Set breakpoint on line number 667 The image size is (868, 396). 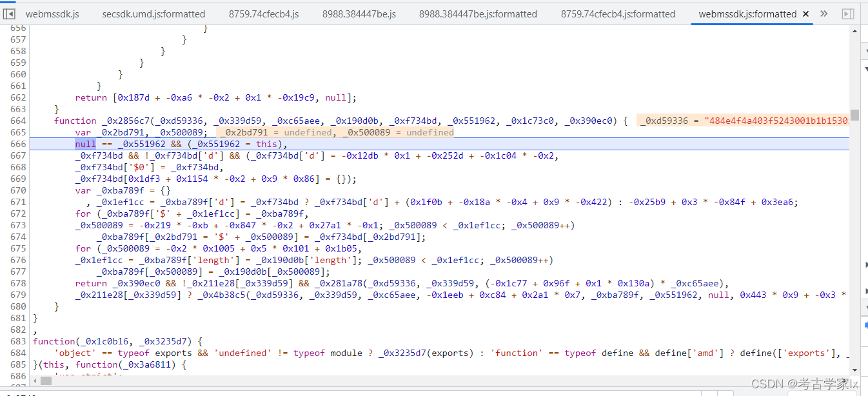pos(18,155)
